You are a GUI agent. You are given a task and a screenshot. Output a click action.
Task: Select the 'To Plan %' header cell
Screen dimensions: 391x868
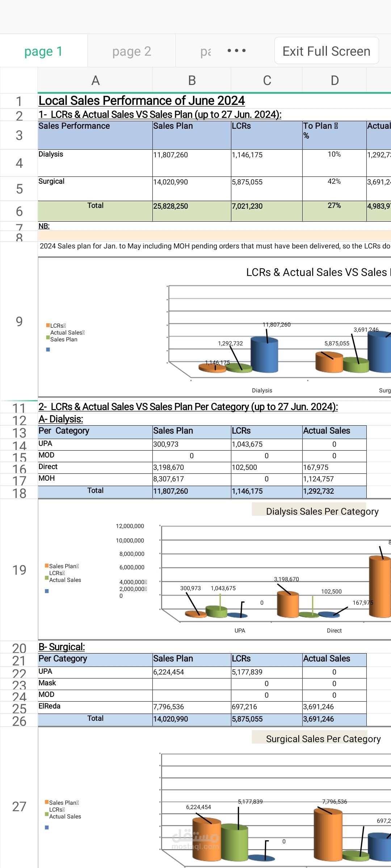coord(335,135)
